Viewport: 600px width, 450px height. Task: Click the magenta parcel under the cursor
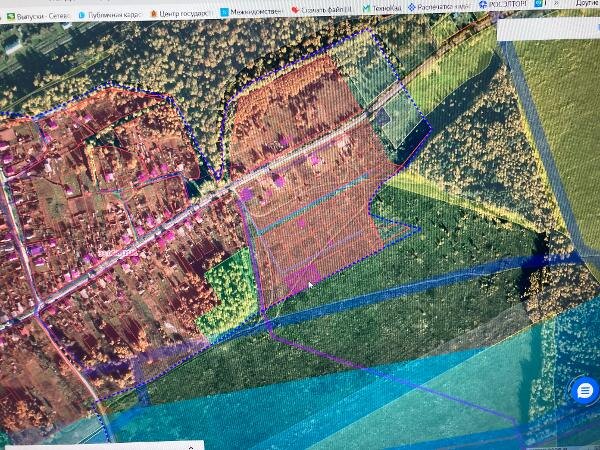tap(303, 277)
